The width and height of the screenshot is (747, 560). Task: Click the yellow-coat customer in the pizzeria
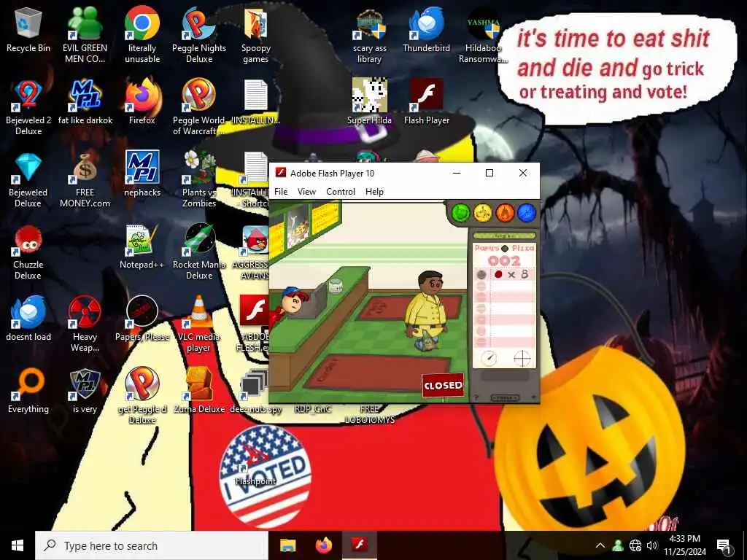(x=427, y=309)
